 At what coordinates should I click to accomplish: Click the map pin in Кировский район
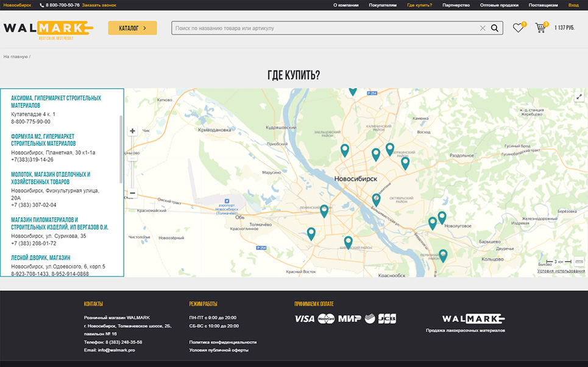point(349,243)
